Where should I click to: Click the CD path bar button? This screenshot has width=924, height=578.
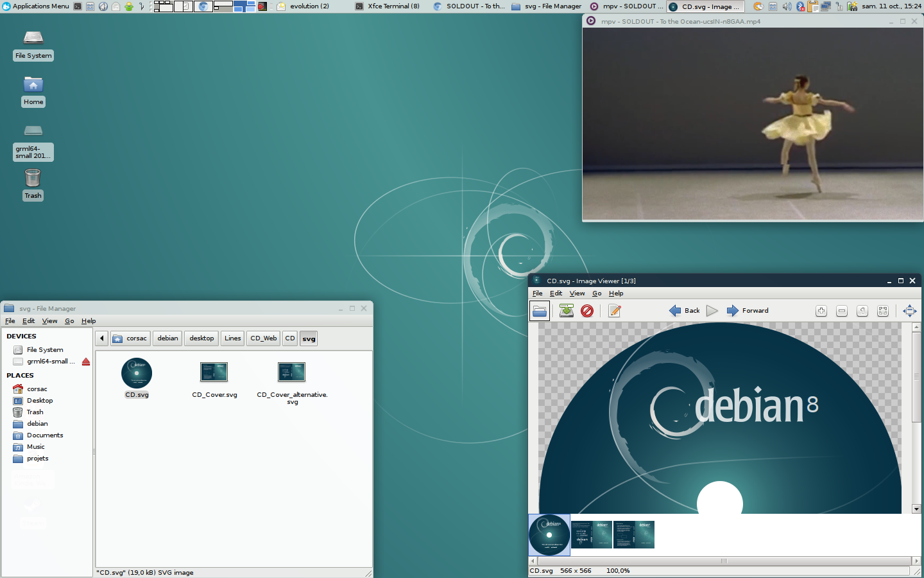pyautogui.click(x=290, y=338)
